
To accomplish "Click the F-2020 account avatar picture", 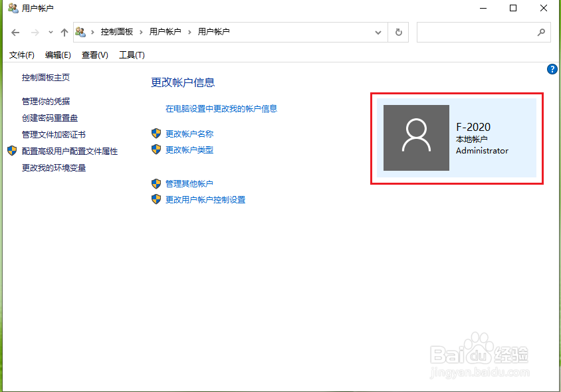I will pos(416,138).
